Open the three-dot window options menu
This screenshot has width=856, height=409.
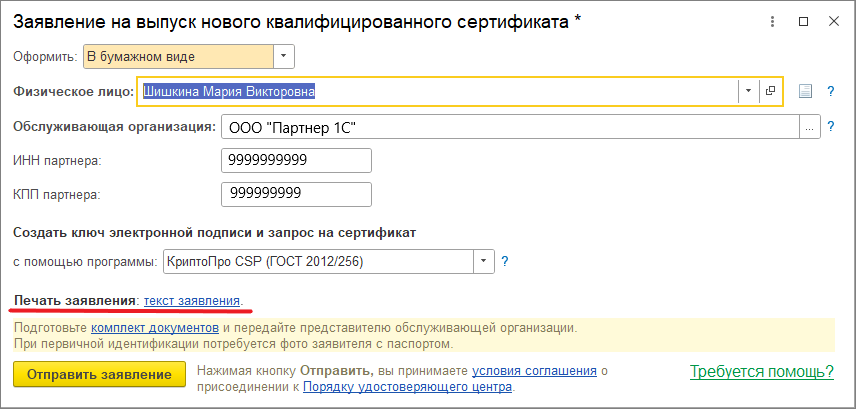coord(771,22)
